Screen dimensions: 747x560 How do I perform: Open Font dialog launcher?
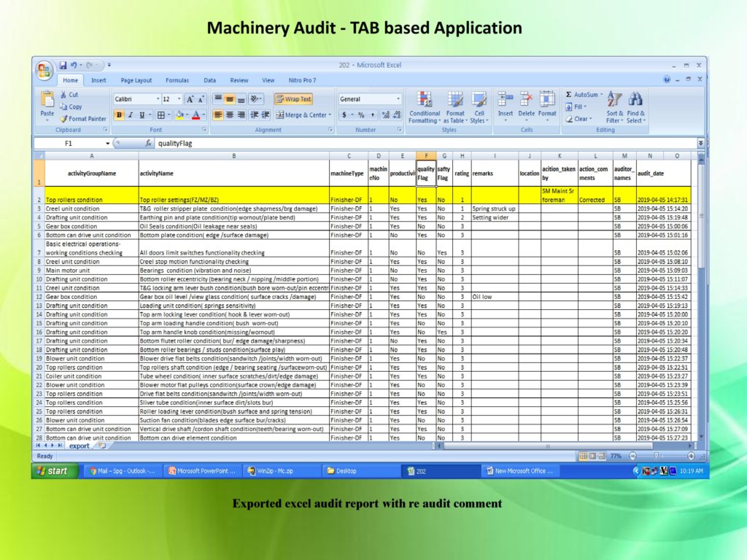(x=204, y=130)
